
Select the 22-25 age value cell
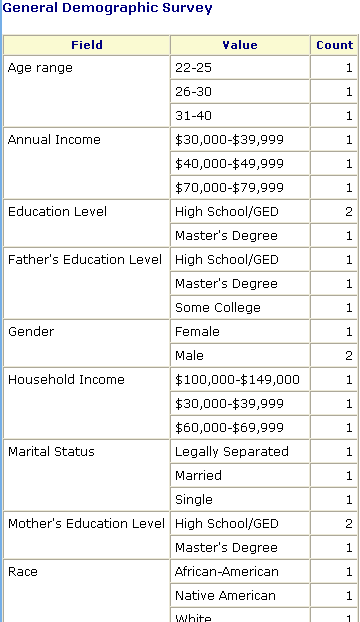click(240, 68)
